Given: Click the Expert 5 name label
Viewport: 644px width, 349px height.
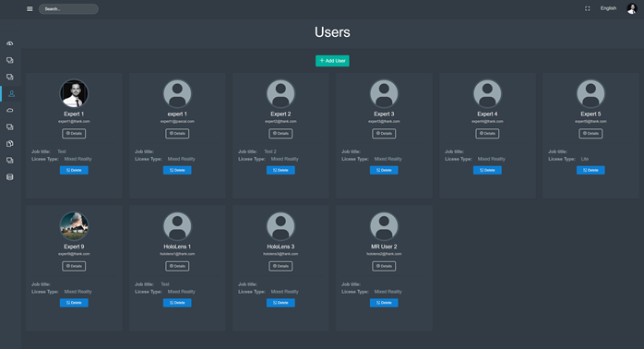Looking at the screenshot, I should click(590, 114).
